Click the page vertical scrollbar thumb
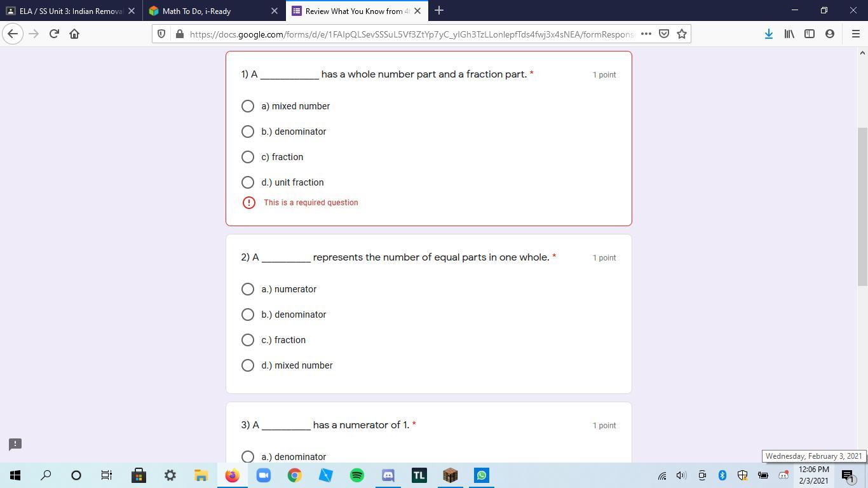The width and height of the screenshot is (868, 488). point(862,206)
